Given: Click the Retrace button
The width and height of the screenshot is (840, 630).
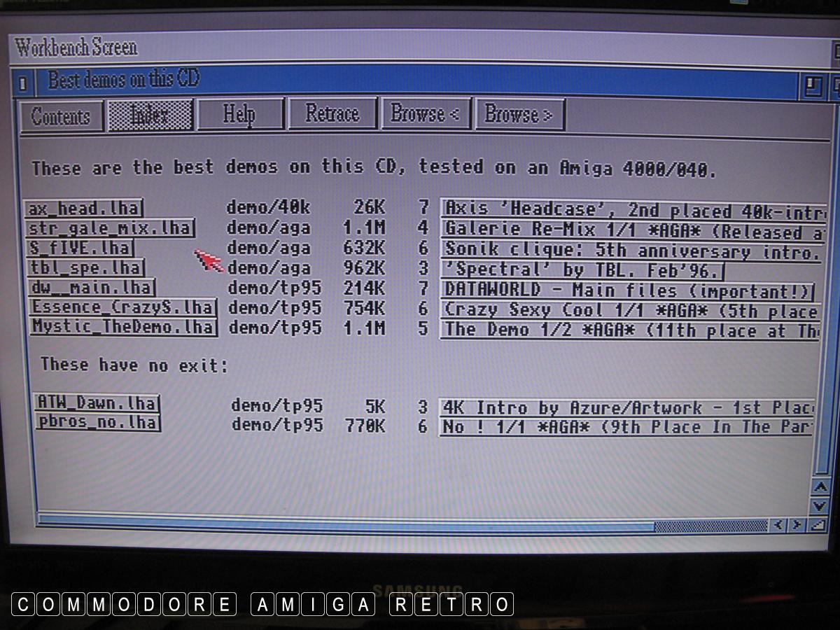Looking at the screenshot, I should pyautogui.click(x=332, y=113).
